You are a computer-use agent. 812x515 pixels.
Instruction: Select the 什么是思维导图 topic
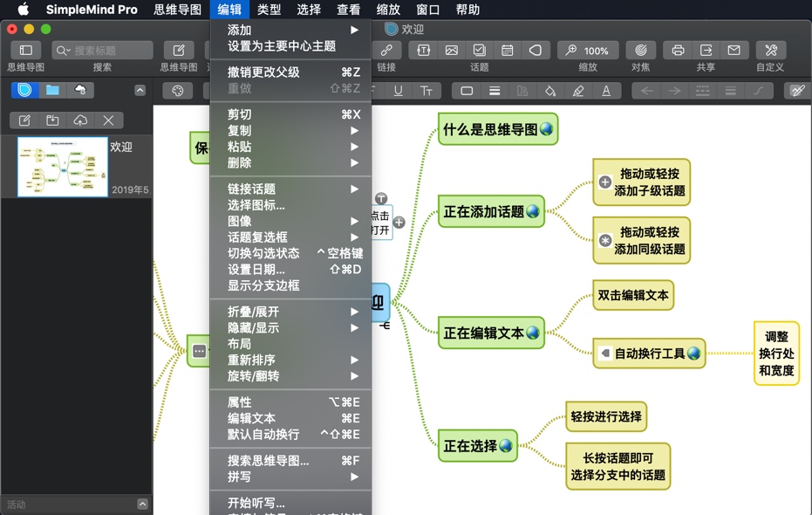click(498, 129)
